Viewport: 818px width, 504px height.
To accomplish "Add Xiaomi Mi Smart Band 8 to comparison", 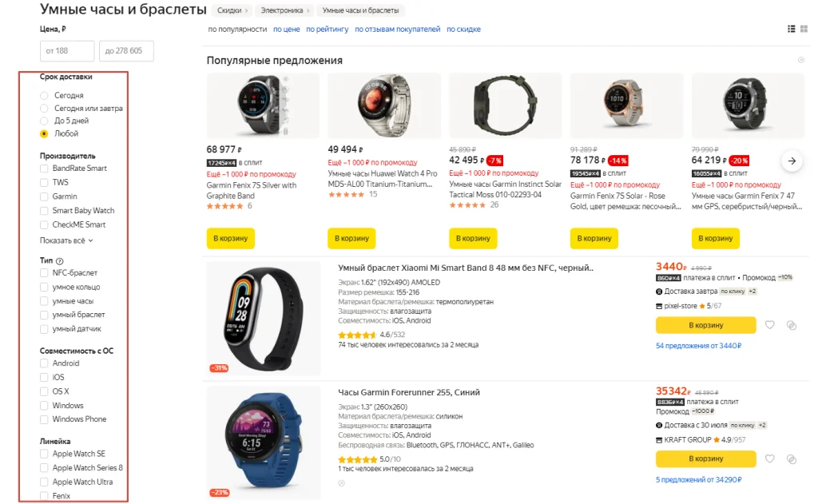I will [791, 325].
